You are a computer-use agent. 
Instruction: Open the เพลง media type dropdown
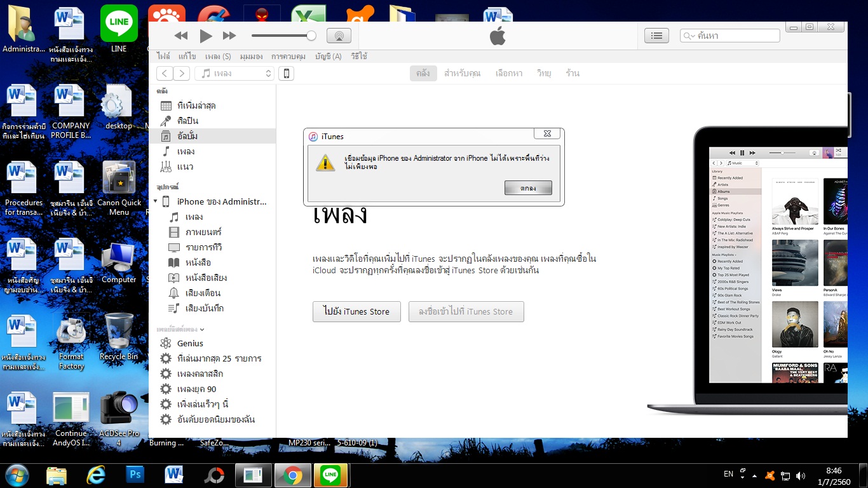[234, 74]
